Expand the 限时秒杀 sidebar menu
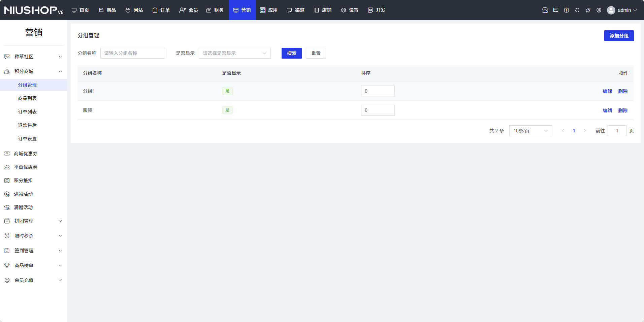 coord(33,236)
